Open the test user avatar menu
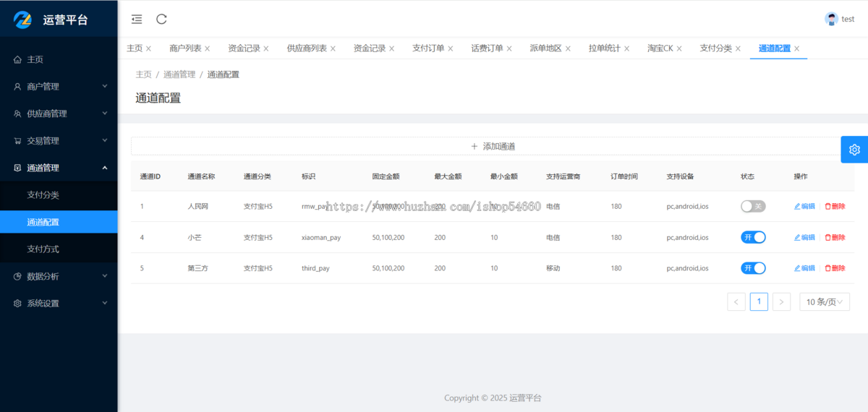The height and width of the screenshot is (412, 868). pos(840,20)
